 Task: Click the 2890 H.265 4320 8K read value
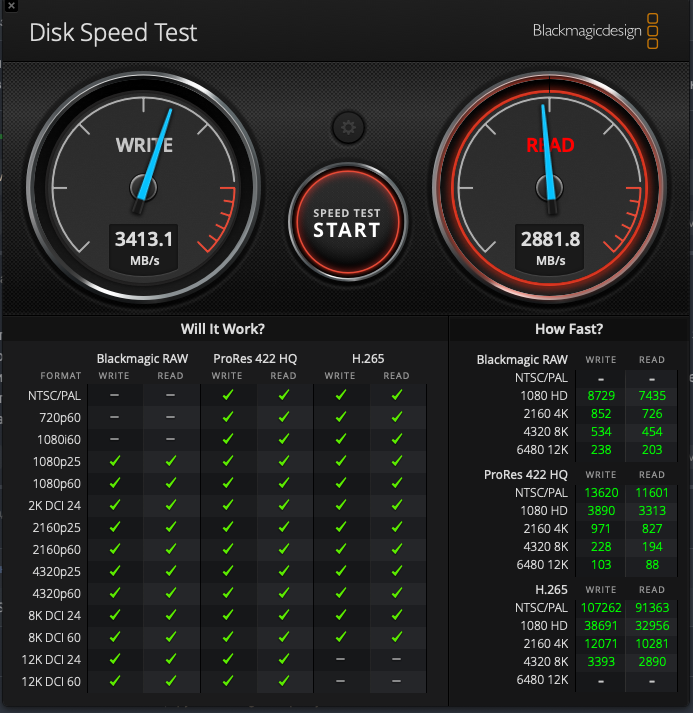coord(652,662)
